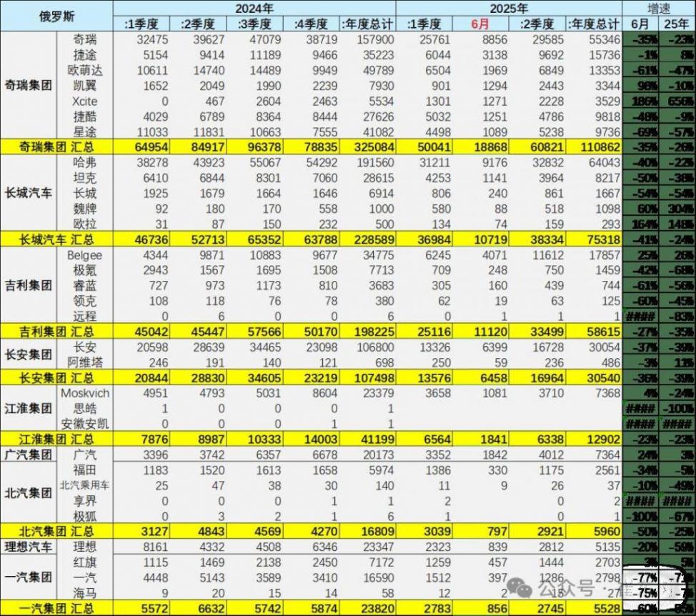The height and width of the screenshot is (616, 696).
Task: Select the red 6月 column header
Action: pyautogui.click(x=479, y=24)
